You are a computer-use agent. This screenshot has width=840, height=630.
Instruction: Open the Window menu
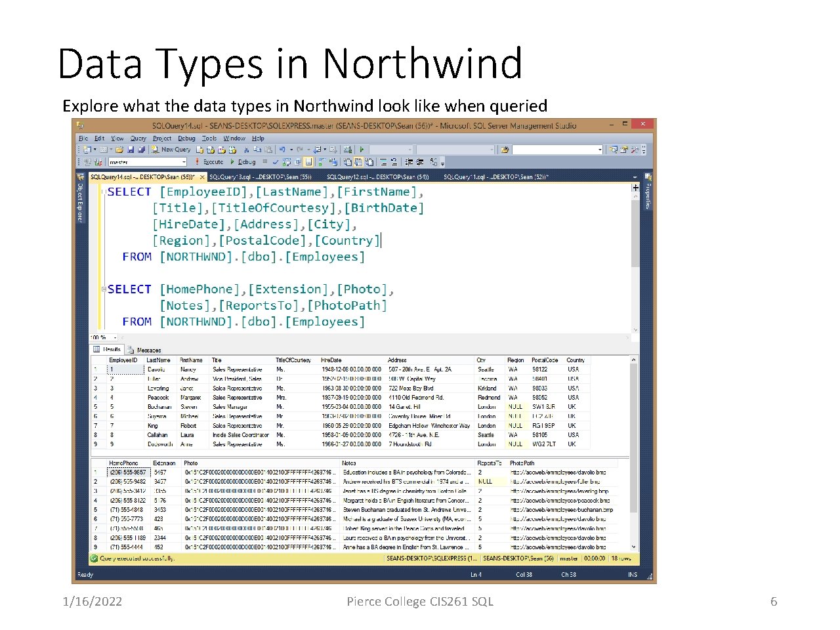tap(234, 138)
